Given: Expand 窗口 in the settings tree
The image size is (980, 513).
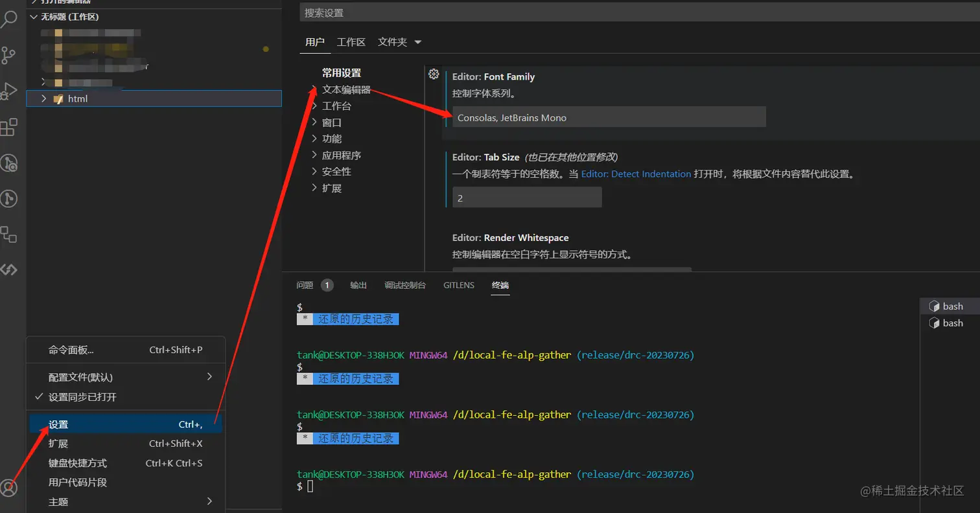Looking at the screenshot, I should coord(314,122).
